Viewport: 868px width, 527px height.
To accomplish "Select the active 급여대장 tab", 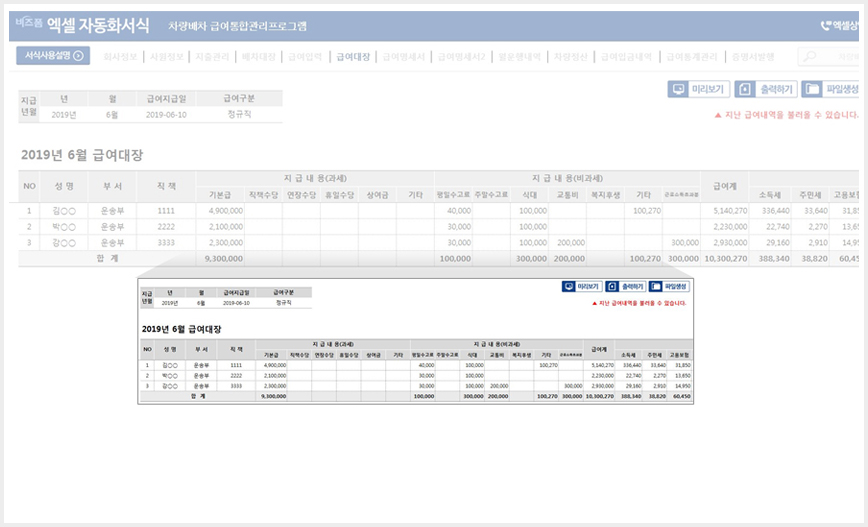I will [353, 56].
